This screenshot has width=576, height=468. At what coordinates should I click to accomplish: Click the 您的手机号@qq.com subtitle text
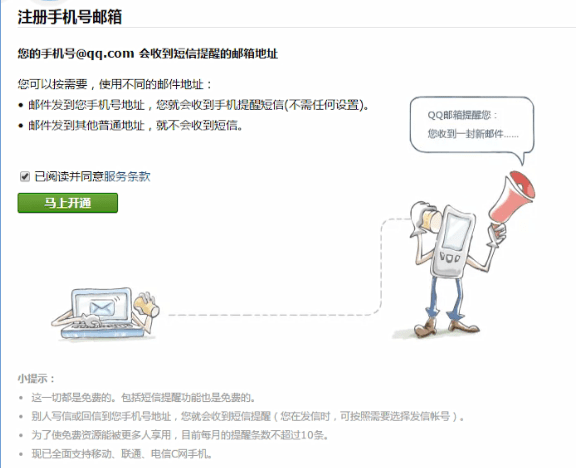pos(76,54)
